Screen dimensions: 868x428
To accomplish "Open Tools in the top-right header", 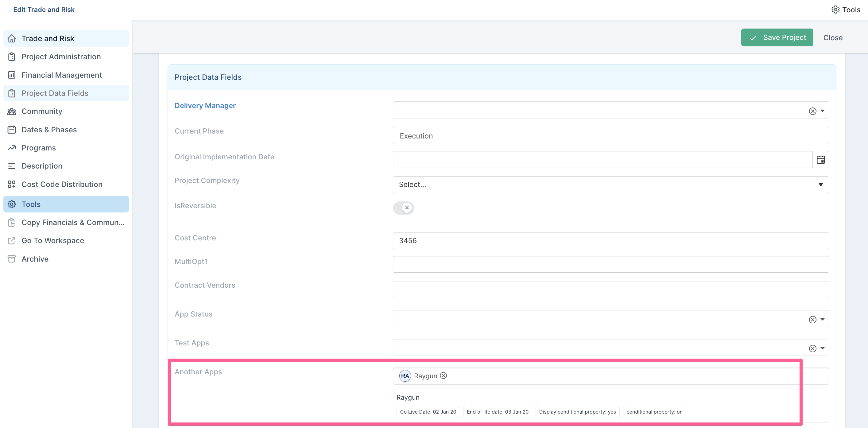I will tap(846, 10).
